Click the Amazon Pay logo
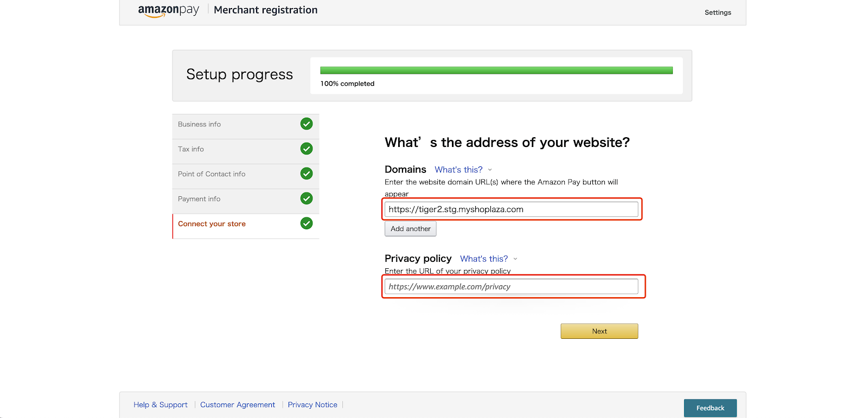This screenshot has width=868, height=418. (x=168, y=11)
